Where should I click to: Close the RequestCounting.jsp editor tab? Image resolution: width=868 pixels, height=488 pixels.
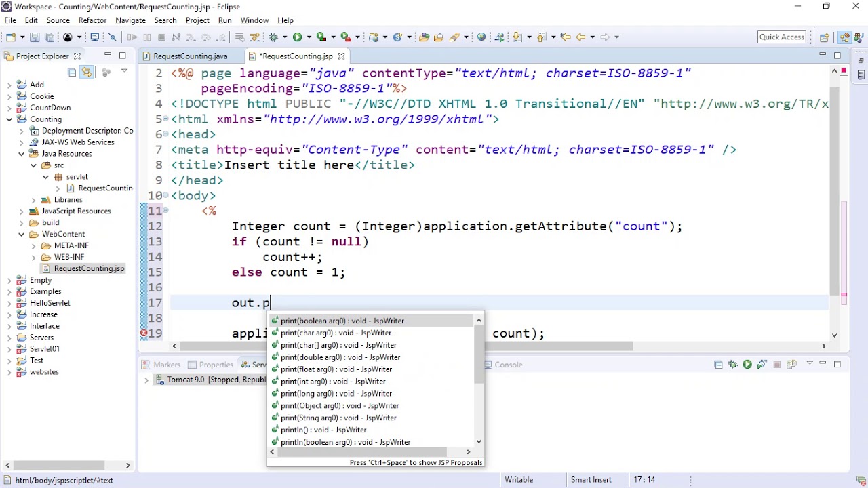tap(341, 56)
